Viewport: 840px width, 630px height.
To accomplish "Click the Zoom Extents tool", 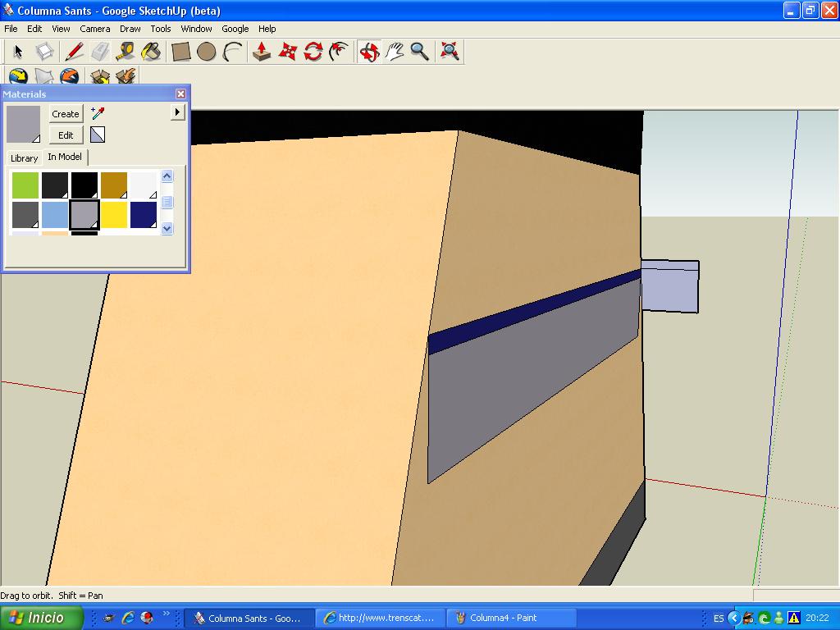I will click(x=450, y=52).
